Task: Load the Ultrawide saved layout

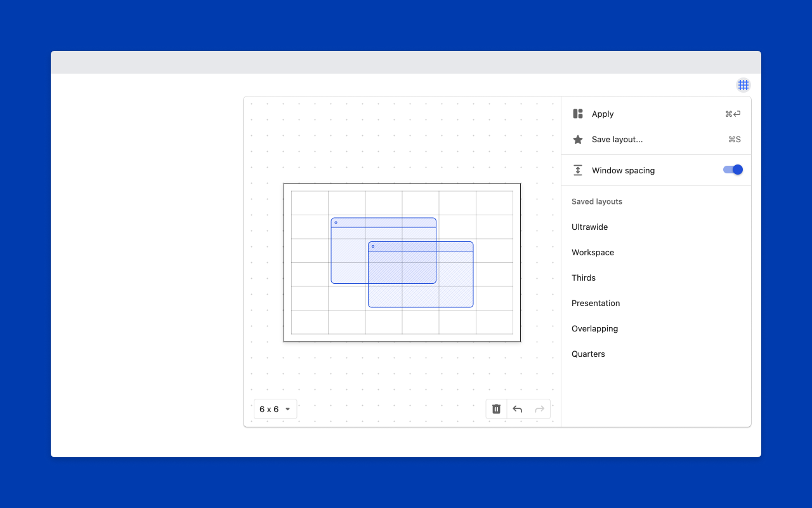Action: pos(657,227)
